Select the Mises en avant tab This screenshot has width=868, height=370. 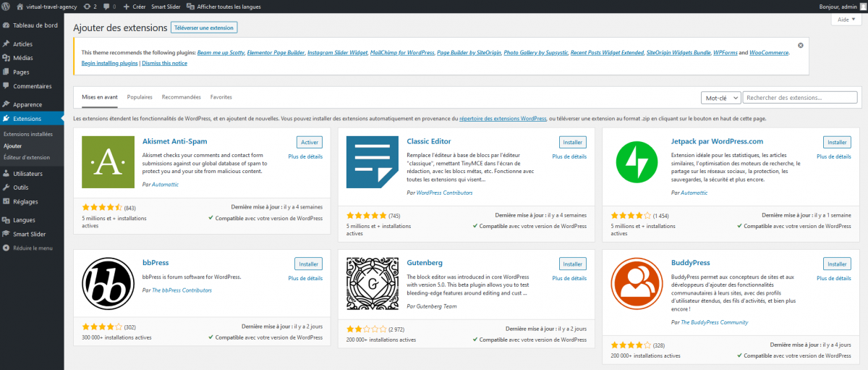tap(100, 97)
